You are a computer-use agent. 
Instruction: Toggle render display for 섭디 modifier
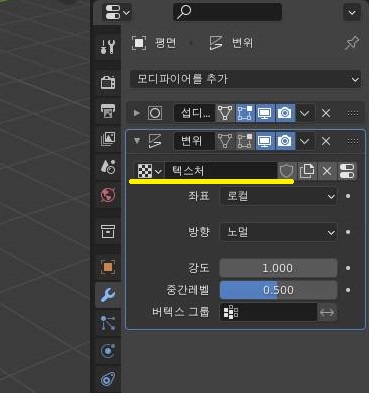tap(285, 113)
